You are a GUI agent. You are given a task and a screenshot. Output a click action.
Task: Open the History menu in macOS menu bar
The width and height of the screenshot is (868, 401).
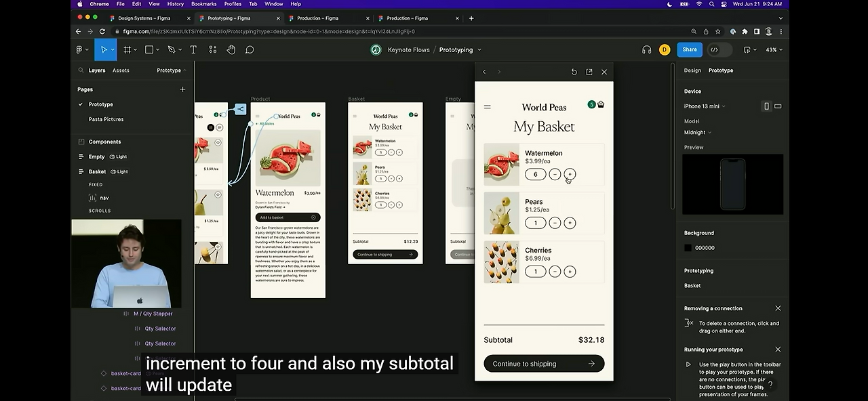tap(175, 4)
